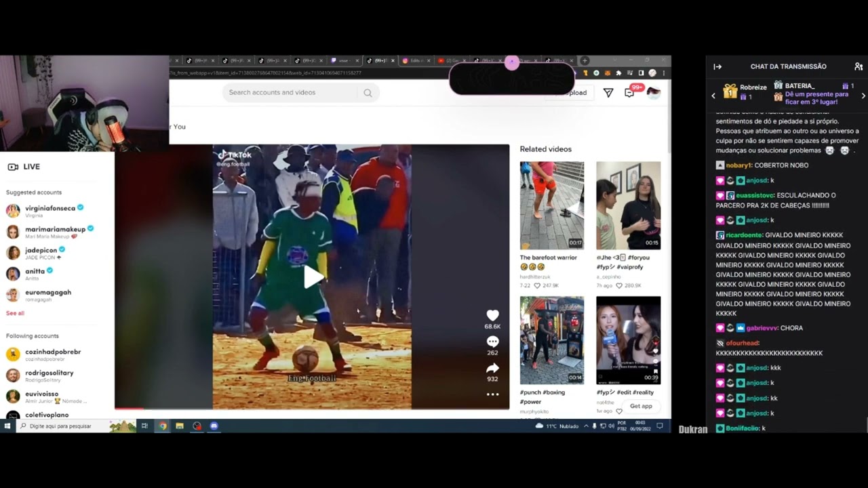The image size is (868, 488).
Task: Switch to the Twitch purple browser tab
Action: pos(343,60)
